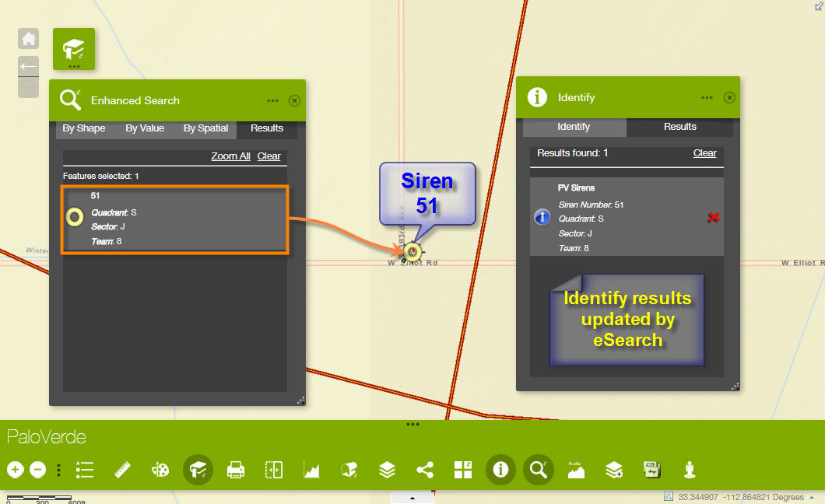Expand coordinate units dropdown arrow
825x504 pixels.
812,497
